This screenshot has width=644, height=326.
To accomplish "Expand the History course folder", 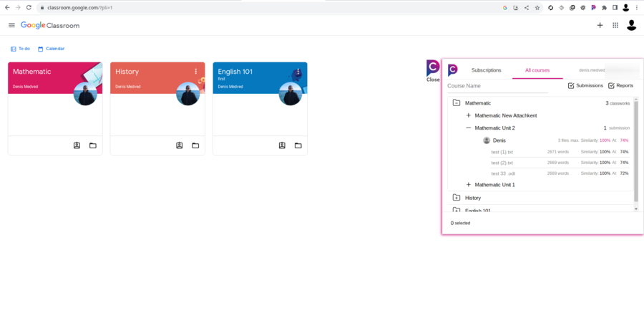I will pos(456,198).
